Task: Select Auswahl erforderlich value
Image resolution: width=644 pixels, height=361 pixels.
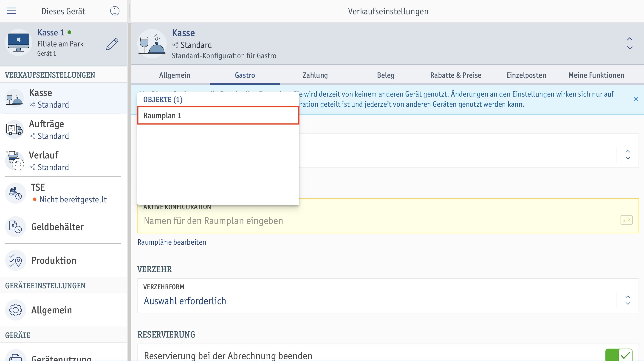Action: coord(185,301)
